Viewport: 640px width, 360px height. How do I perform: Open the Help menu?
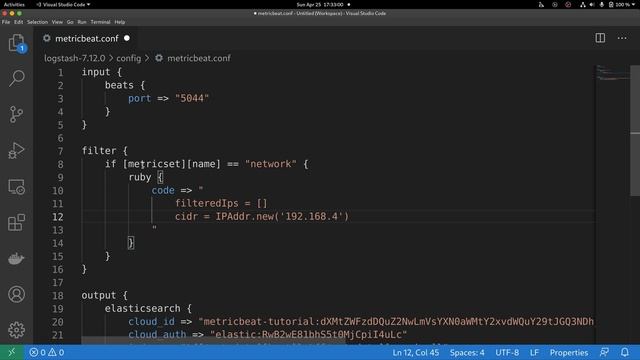click(120, 22)
